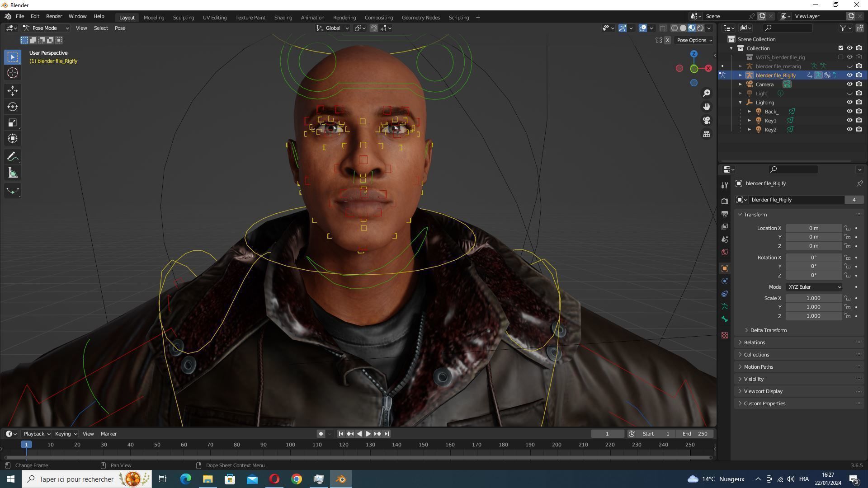Toggle Location X lock
This screenshot has width=868, height=488.
[847, 228]
